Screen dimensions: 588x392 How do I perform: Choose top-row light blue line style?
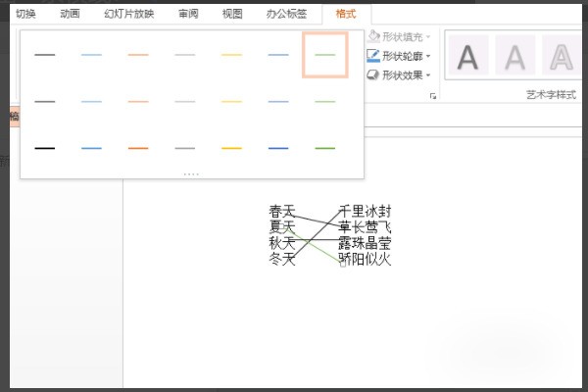point(91,55)
